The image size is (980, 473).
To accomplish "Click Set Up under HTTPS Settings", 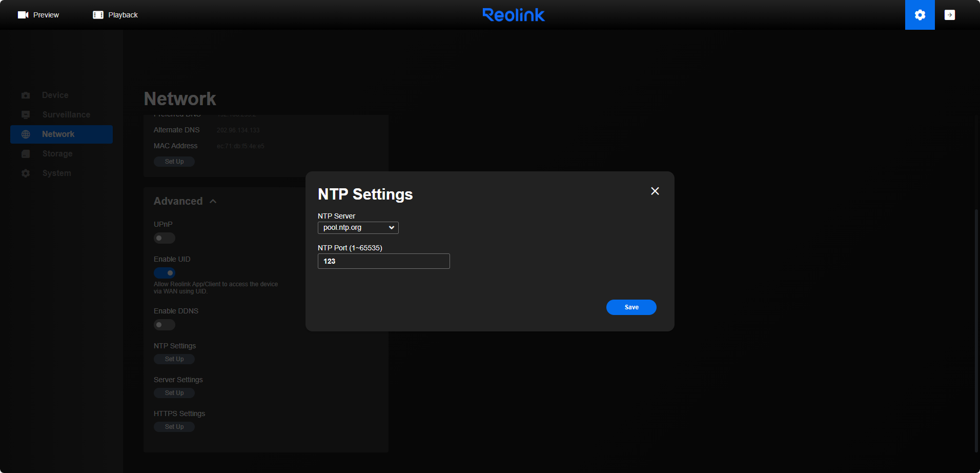I will (174, 426).
